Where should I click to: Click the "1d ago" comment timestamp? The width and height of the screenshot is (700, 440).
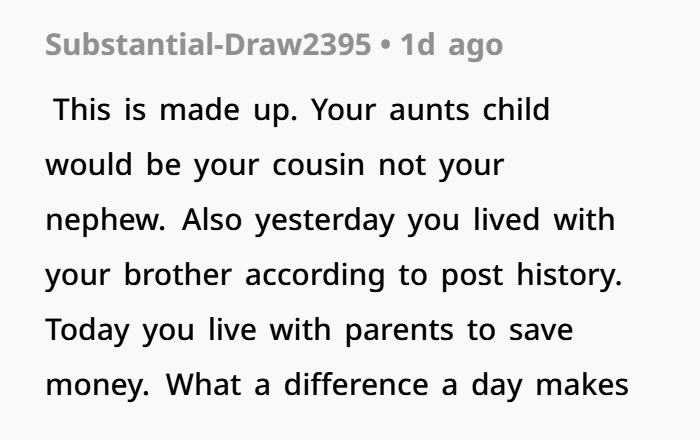452,46
